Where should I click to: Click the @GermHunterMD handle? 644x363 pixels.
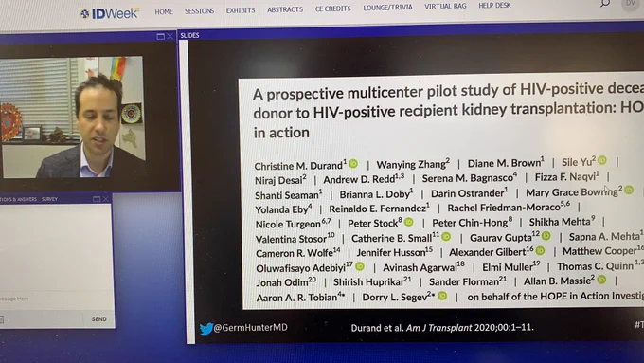(x=251, y=328)
